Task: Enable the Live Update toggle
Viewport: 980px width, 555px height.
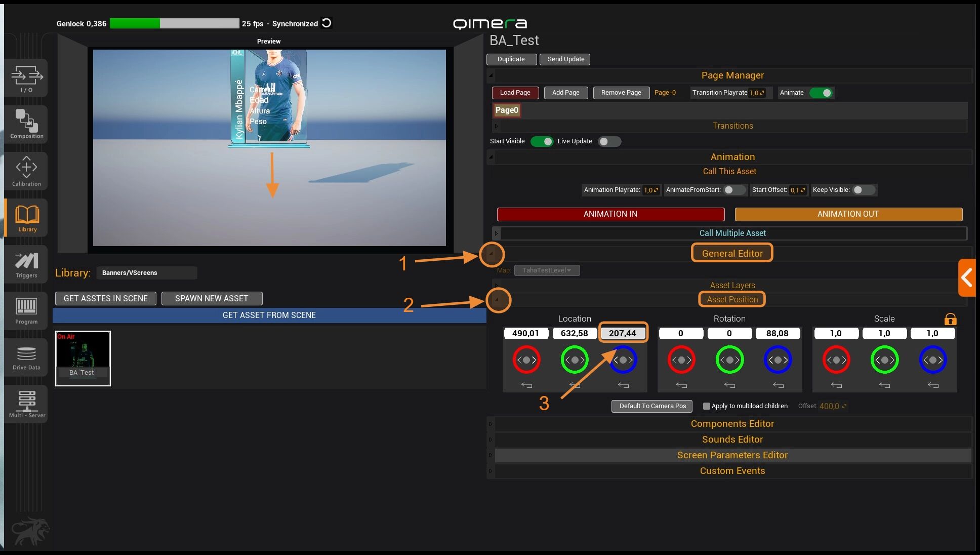Action: click(609, 141)
